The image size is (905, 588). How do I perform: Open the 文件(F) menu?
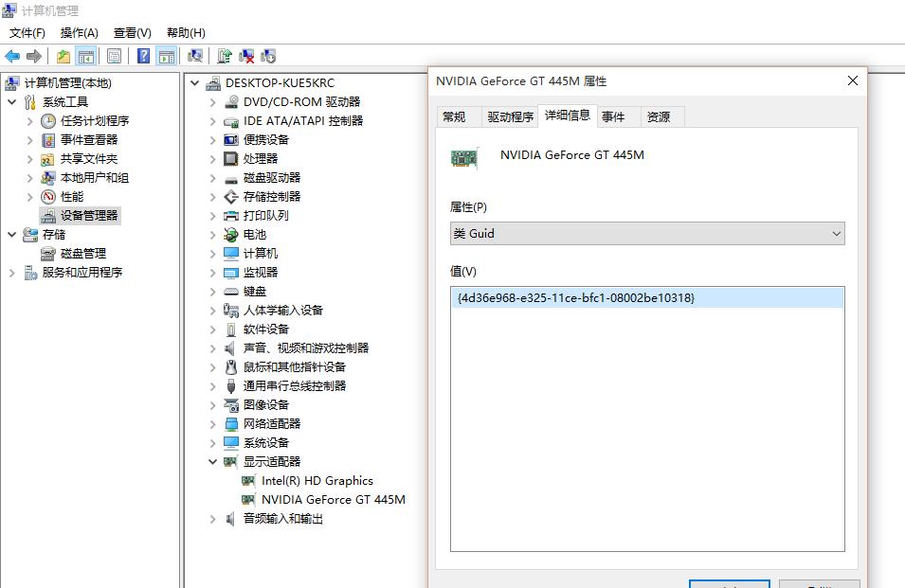point(27,33)
